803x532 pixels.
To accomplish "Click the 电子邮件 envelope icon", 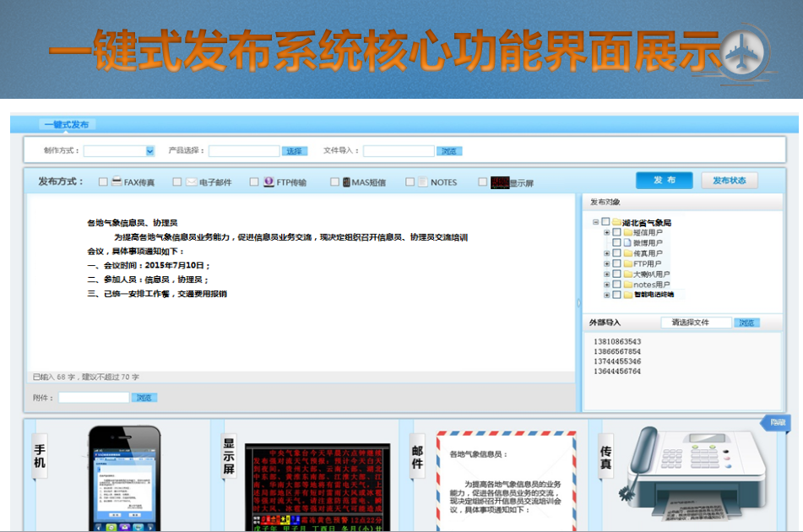I will point(192,182).
